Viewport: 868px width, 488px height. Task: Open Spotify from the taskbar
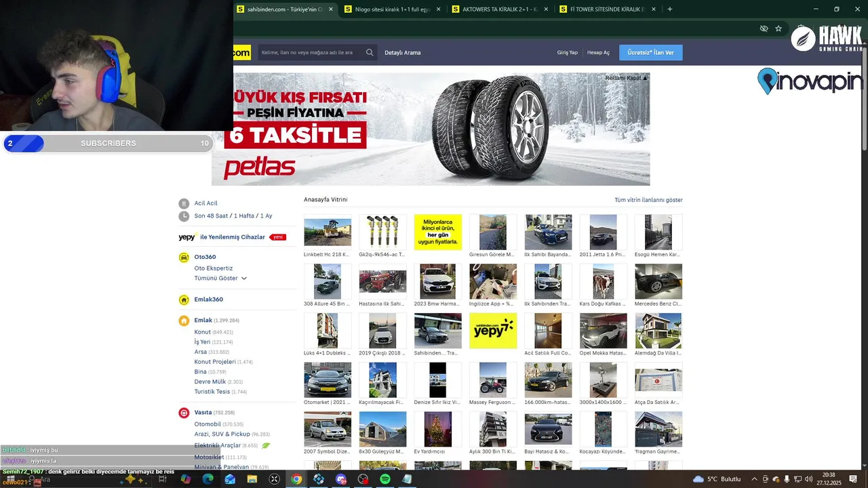(384, 479)
